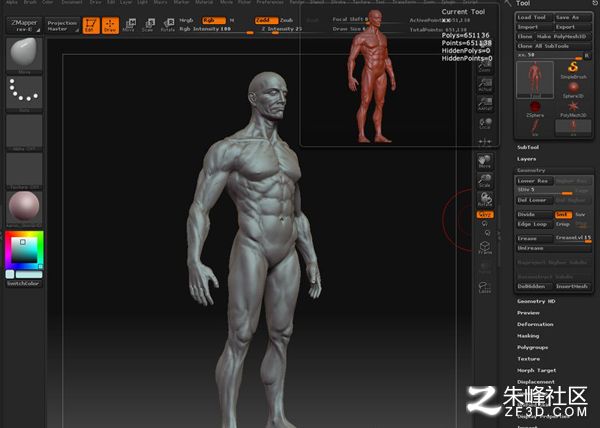Open the current brush thumbnail
Screen dimensions: 600x428
pos(24,54)
